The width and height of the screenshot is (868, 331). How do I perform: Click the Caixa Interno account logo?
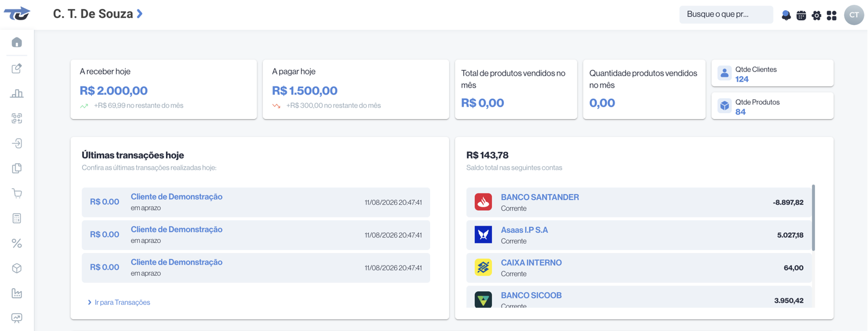pyautogui.click(x=483, y=267)
